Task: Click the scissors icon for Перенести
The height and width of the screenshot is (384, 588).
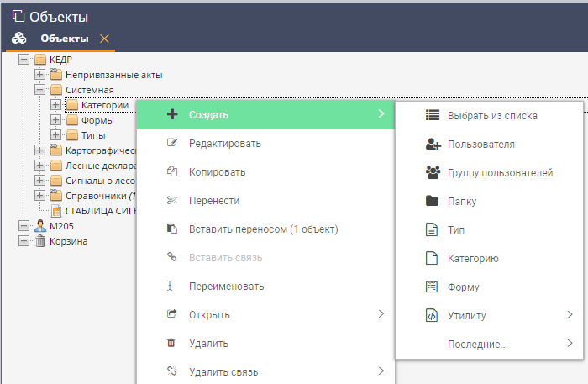Action: pos(172,200)
